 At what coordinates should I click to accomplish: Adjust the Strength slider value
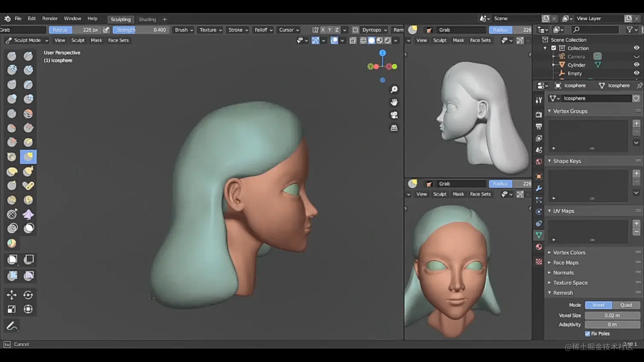[141, 30]
